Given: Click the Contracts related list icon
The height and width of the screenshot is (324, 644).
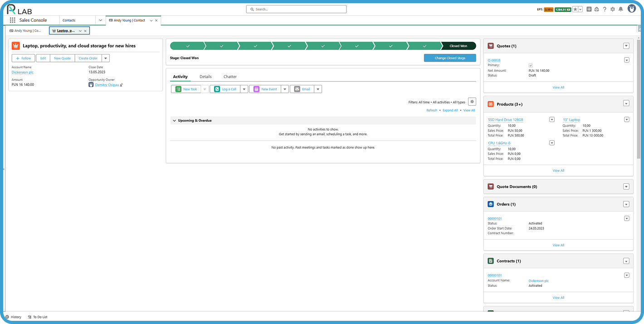Looking at the screenshot, I should (x=491, y=261).
